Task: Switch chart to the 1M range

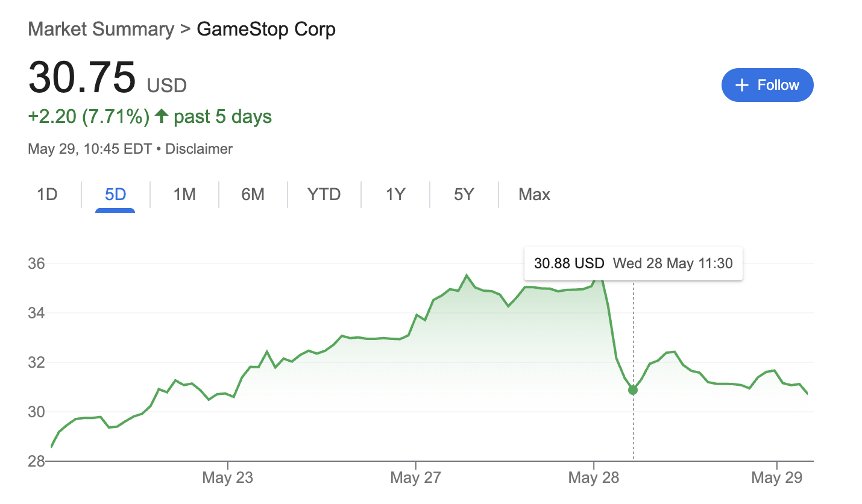Action: pos(184,195)
